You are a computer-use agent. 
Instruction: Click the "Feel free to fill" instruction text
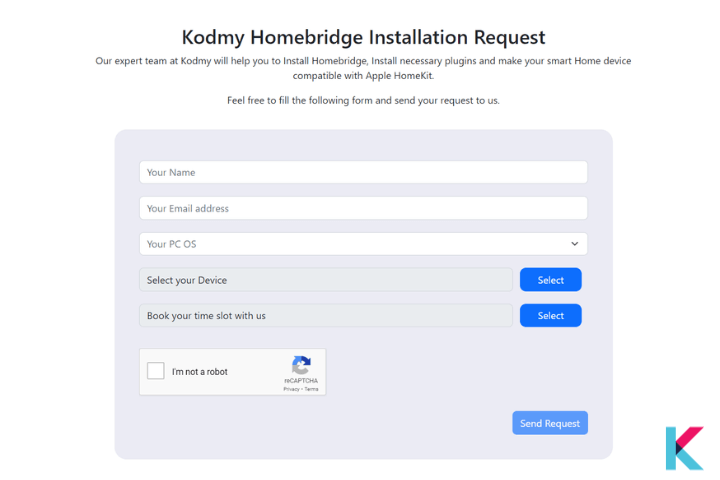pos(363,100)
